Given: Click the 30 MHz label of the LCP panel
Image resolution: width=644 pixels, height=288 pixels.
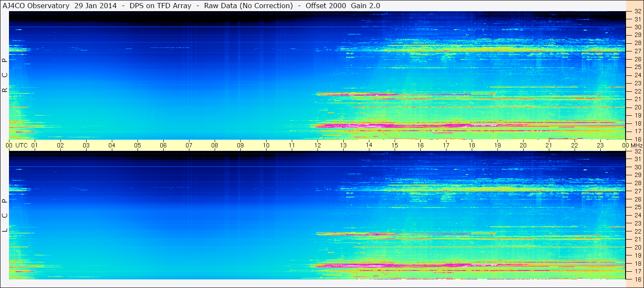Looking at the screenshot, I should tap(637, 167).
